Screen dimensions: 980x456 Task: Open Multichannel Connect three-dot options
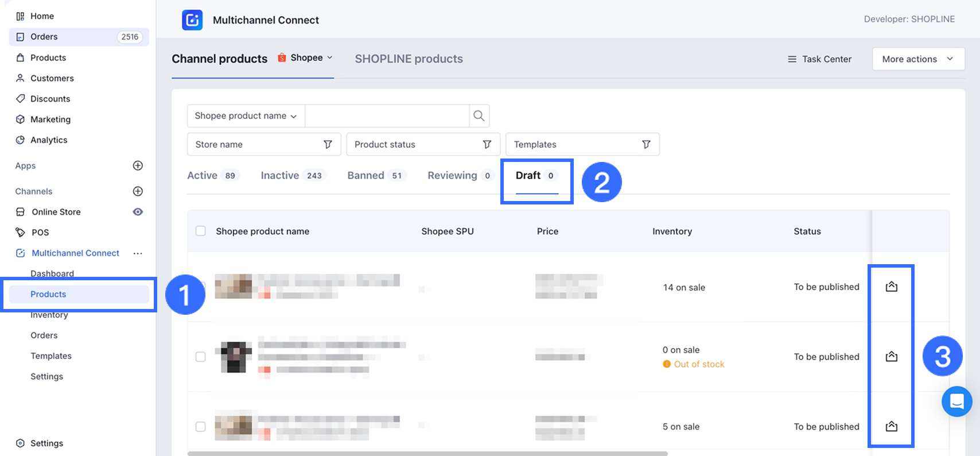point(138,253)
